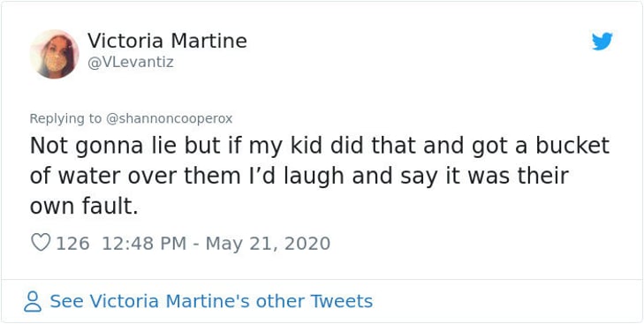644x324 pixels.
Task: Open the Victoria Martine display name
Action: (x=167, y=41)
